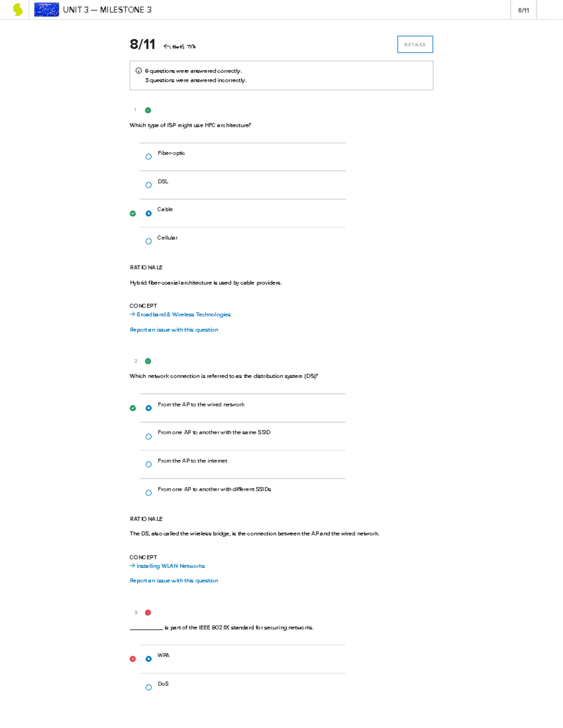Click green checkmark beside Cable answer
Image resolution: width=563 pixels, height=728 pixels.
coord(133,213)
